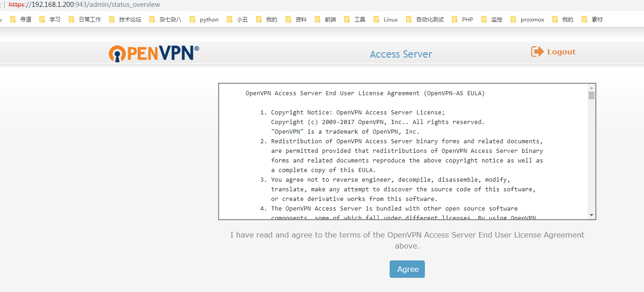Click "or create derivative works" line

[354, 199]
